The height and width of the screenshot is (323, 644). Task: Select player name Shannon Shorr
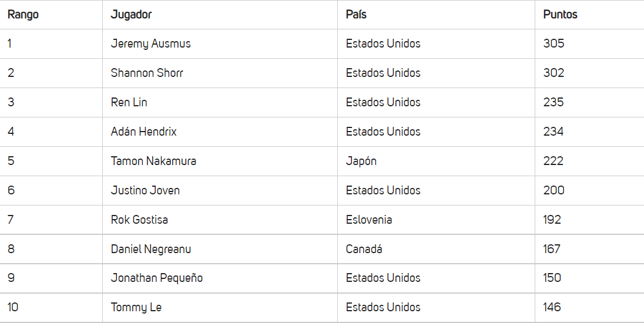(x=147, y=73)
